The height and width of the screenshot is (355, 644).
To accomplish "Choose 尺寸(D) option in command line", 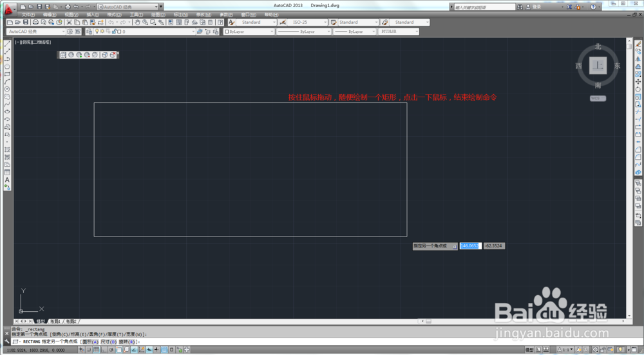I will [x=108, y=341].
